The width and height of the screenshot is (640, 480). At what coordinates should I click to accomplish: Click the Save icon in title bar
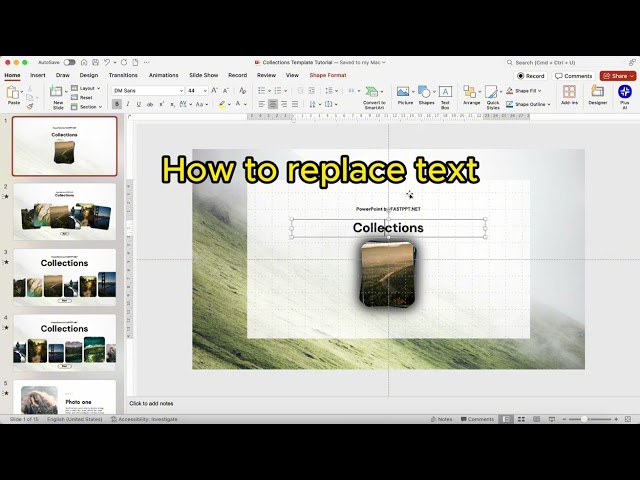pyautogui.click(x=96, y=62)
